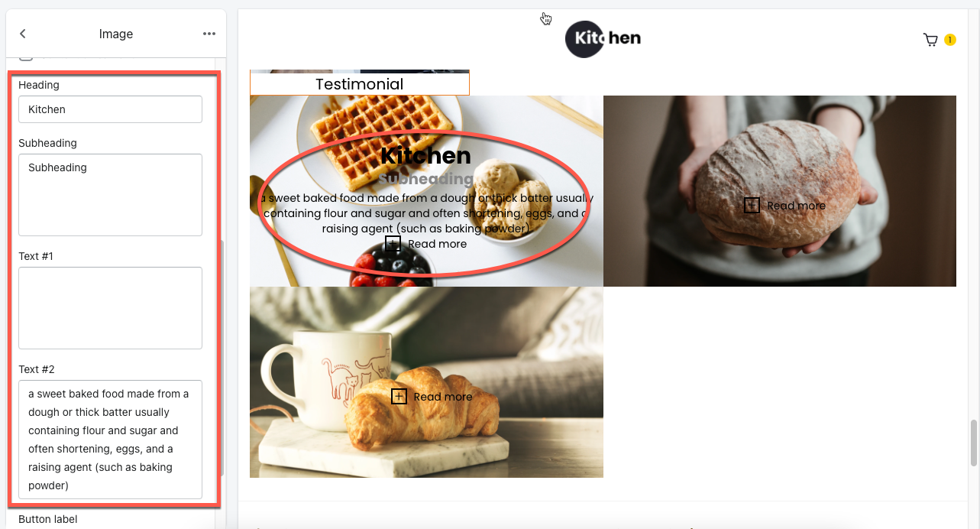Toggle the partly hidden checkbox above Heading
The height and width of the screenshot is (529, 980).
tap(26, 56)
